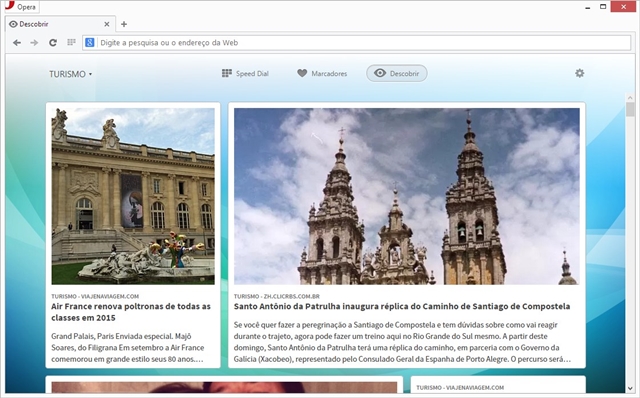Open Santiago de Compostela cathedral image
The height and width of the screenshot is (398, 640).
[407, 196]
